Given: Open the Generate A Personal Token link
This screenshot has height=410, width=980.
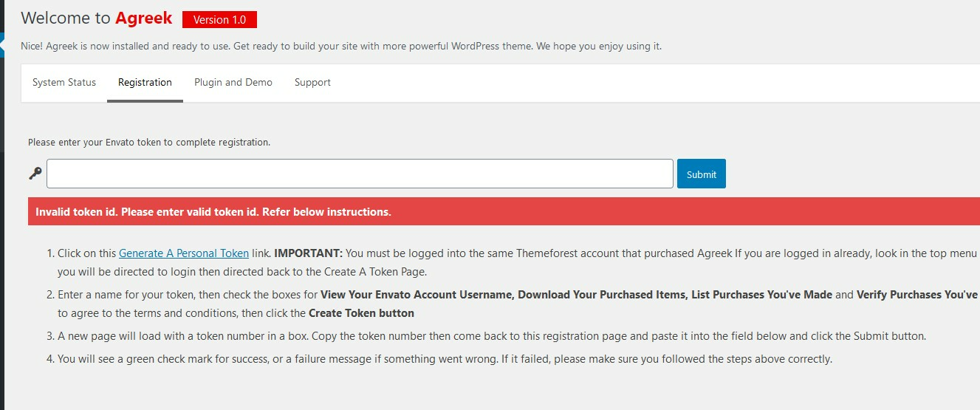Looking at the screenshot, I should pos(184,253).
